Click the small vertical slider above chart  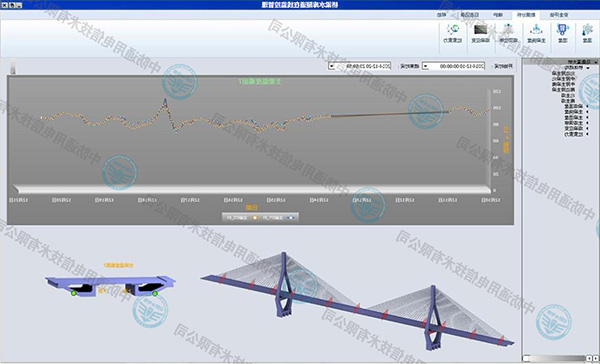coord(13,66)
